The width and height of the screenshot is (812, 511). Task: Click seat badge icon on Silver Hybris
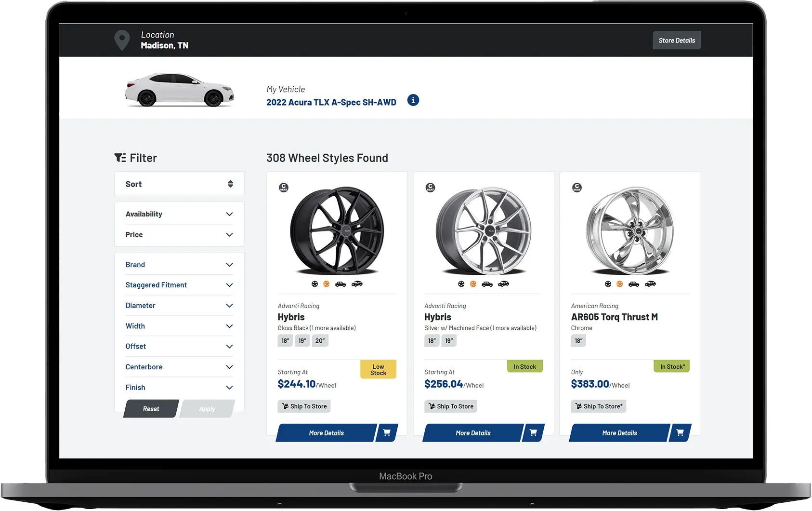[x=431, y=188]
